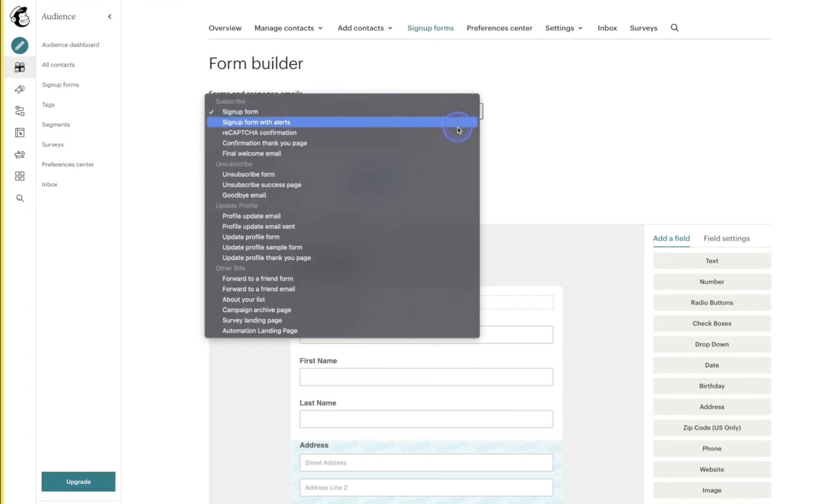Open the Website icon in left rail

click(x=20, y=133)
